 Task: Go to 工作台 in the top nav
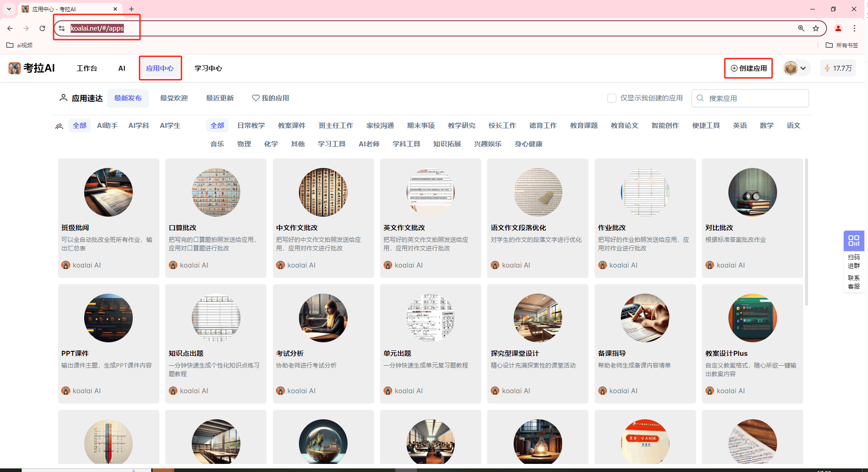87,68
